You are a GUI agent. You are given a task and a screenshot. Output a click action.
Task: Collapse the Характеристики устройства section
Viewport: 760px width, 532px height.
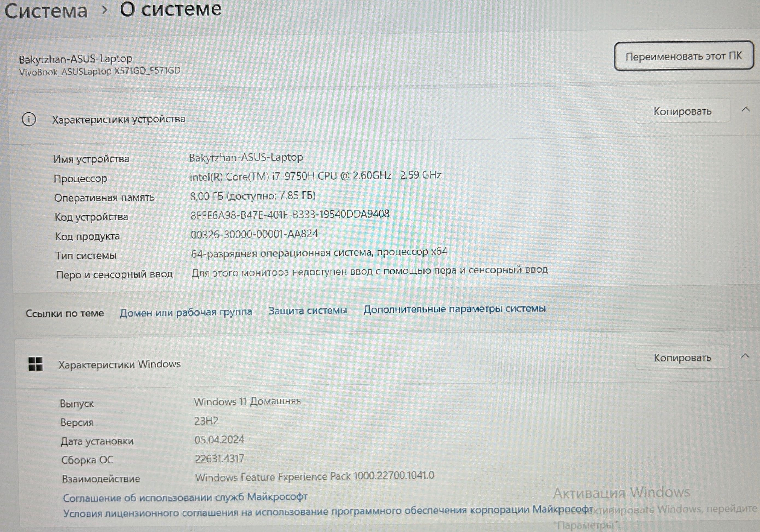point(746,110)
